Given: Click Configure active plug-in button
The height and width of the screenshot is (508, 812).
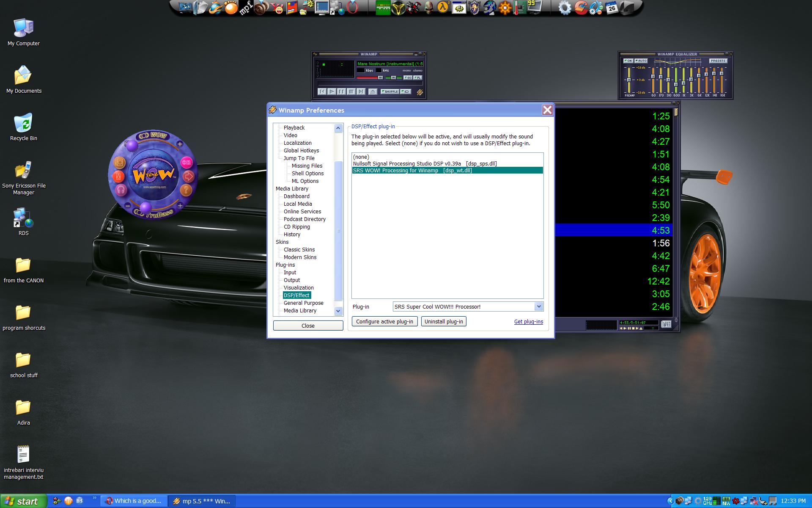Looking at the screenshot, I should 384,321.
